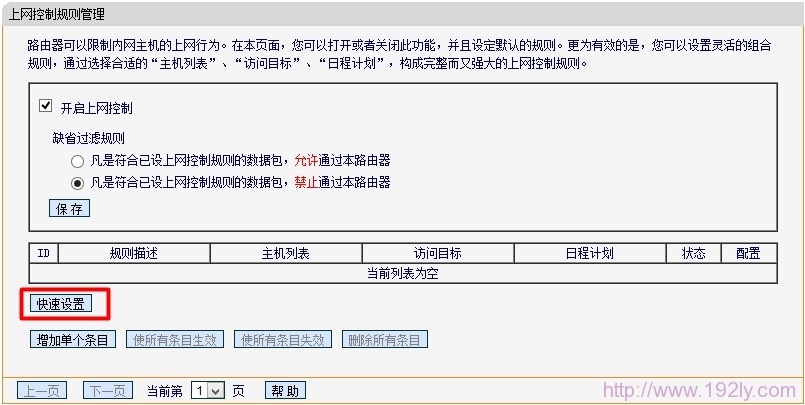Go to next page with 下一页
The image size is (805, 405).
108,391
